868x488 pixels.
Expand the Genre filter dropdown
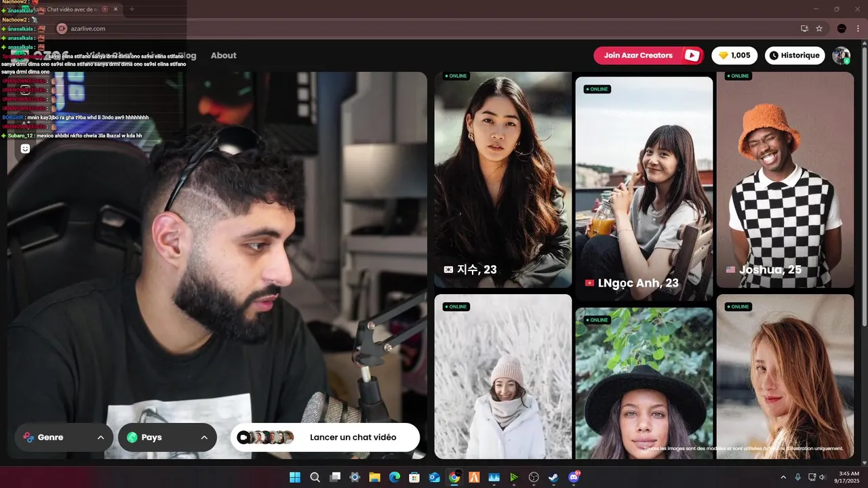[64, 437]
